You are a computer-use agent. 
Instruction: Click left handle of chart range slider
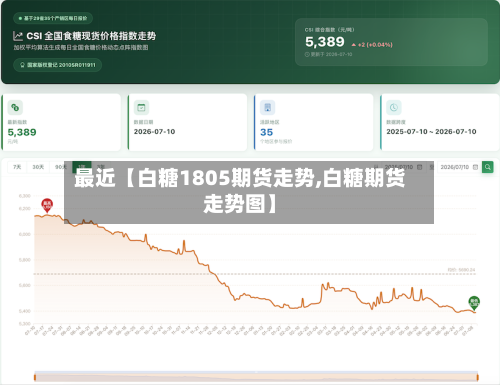35,377
